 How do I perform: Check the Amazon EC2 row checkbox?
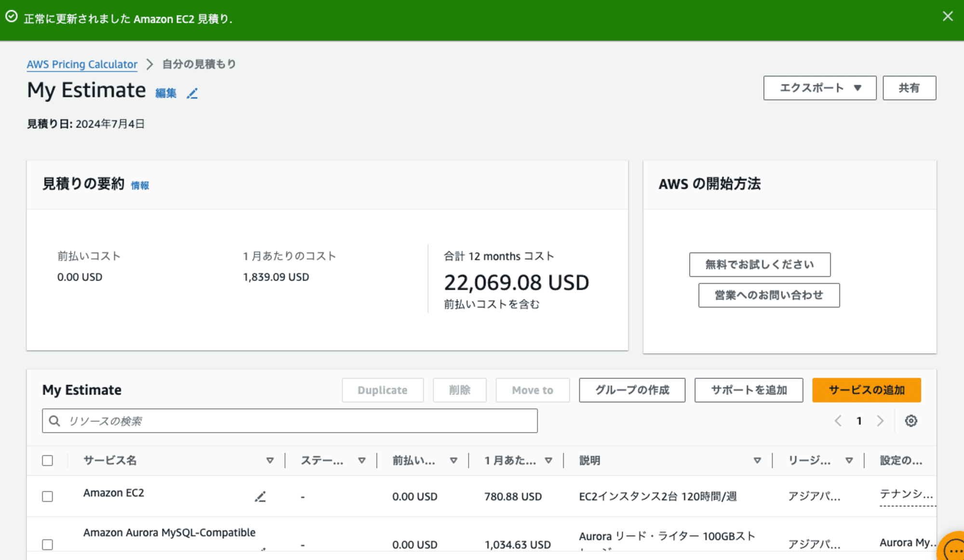[47, 496]
